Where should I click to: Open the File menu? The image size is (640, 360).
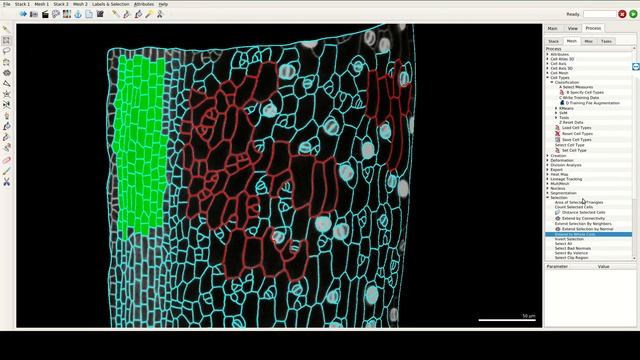pyautogui.click(x=7, y=4)
